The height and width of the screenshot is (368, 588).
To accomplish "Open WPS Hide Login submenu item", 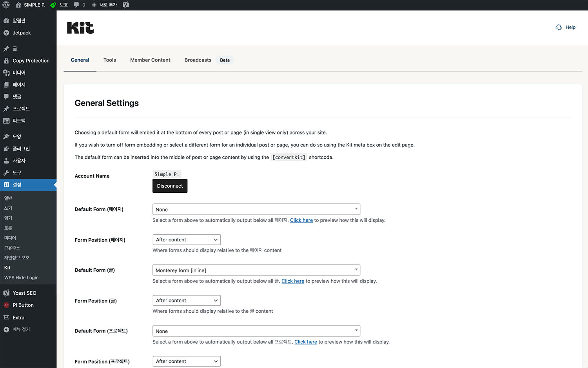I will click(22, 277).
